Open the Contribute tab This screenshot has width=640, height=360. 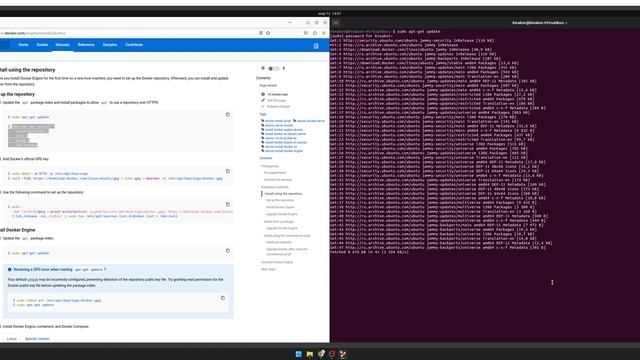(134, 45)
